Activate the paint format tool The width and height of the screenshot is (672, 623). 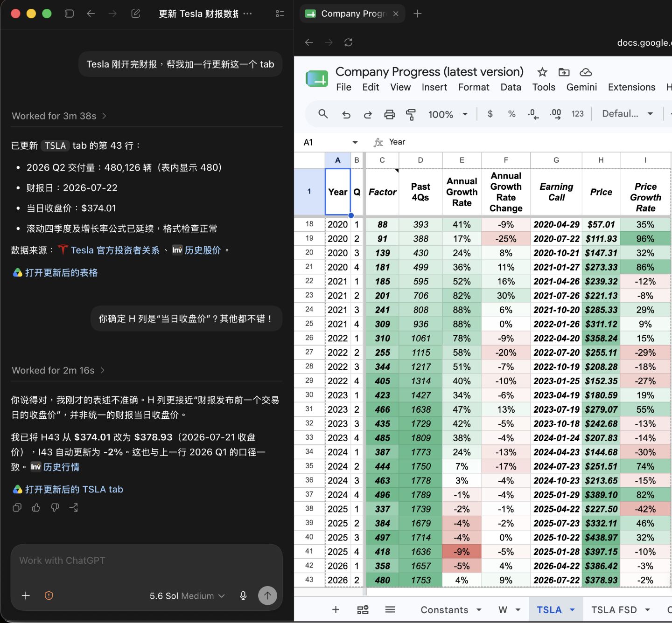tap(411, 114)
